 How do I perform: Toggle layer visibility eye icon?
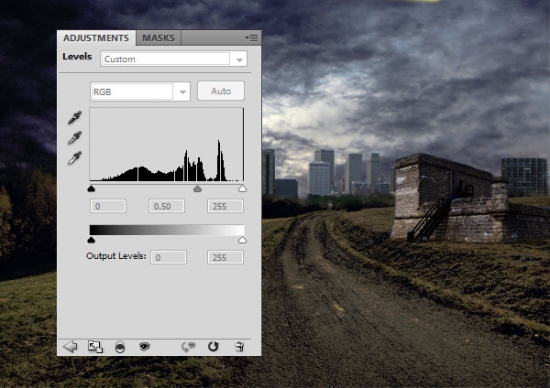(144, 347)
